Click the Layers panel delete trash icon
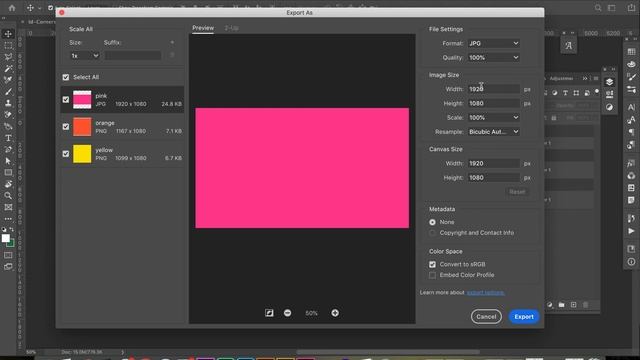 click(x=586, y=305)
